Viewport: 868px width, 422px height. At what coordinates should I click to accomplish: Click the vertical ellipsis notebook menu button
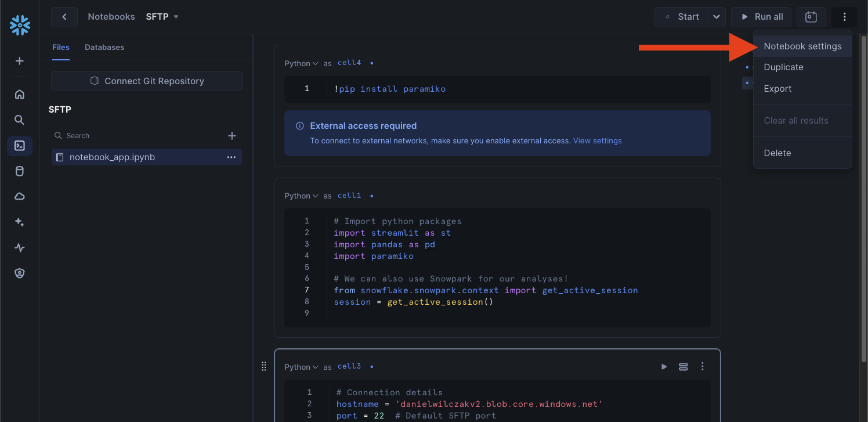845,17
